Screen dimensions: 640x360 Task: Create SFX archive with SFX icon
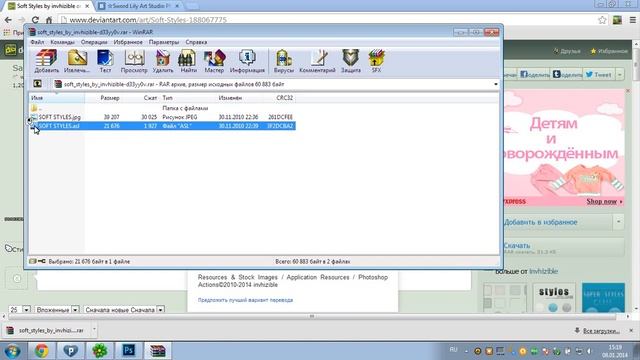click(376, 61)
